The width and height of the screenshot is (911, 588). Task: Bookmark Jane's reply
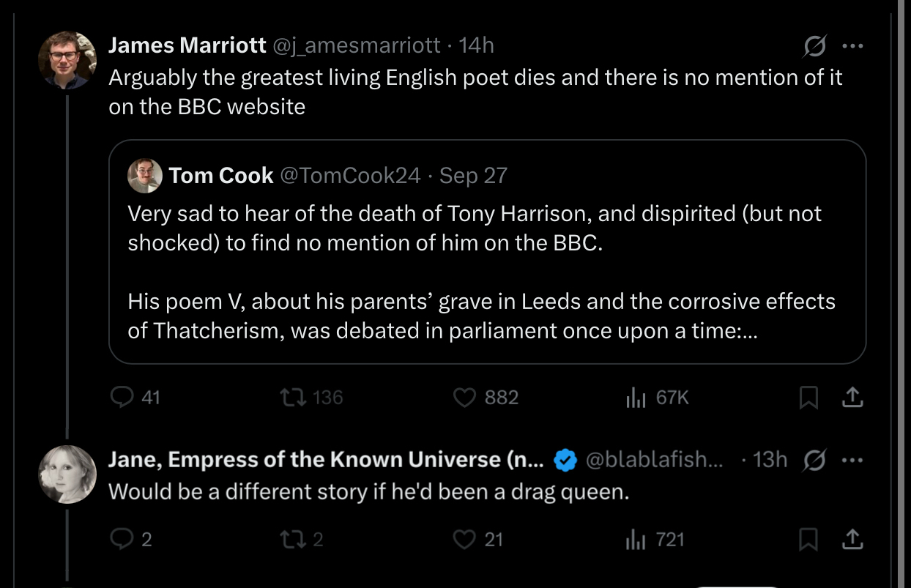click(x=808, y=540)
